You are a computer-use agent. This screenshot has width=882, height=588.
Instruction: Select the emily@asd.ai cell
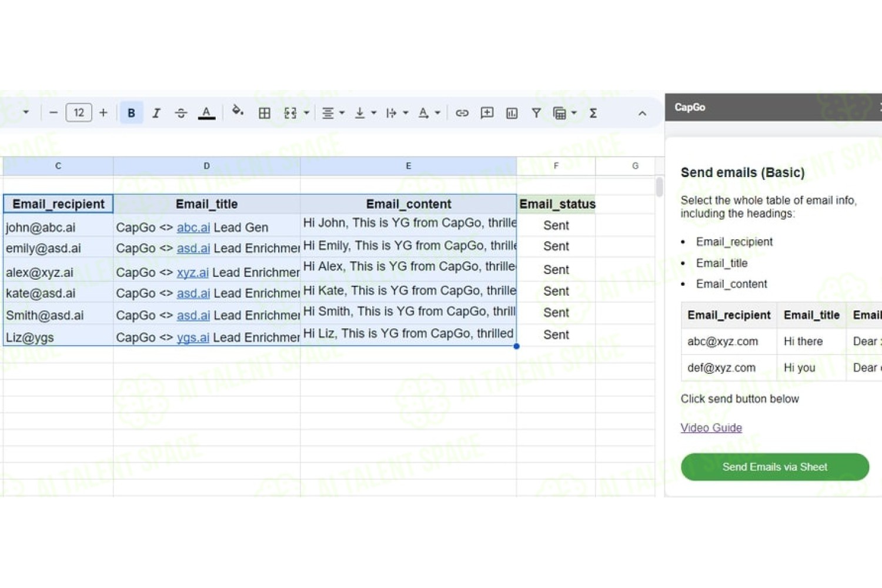point(58,248)
